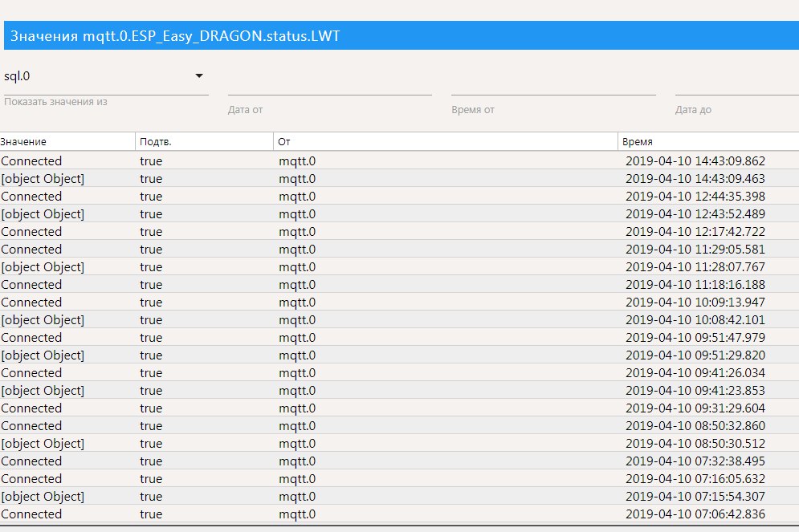This screenshot has width=799, height=532.
Task: Click 'Connected' value in the 12:44:35.398 row
Action: 31,196
